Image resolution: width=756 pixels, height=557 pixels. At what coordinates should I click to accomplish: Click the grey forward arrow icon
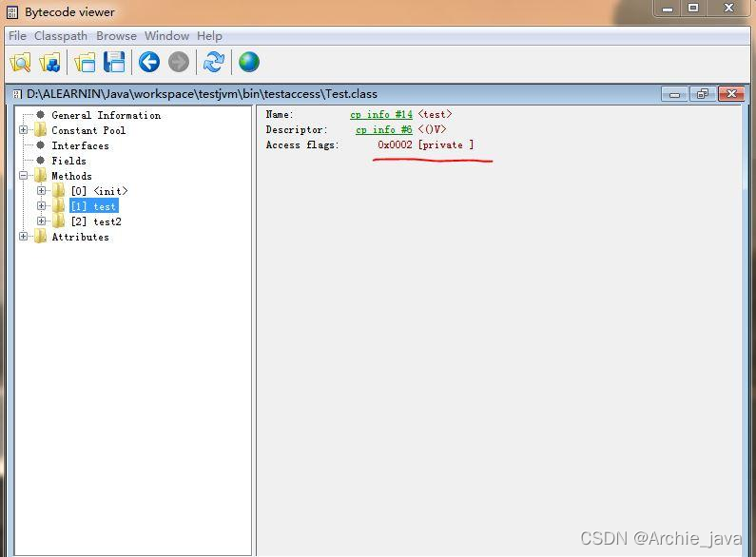coord(179,62)
